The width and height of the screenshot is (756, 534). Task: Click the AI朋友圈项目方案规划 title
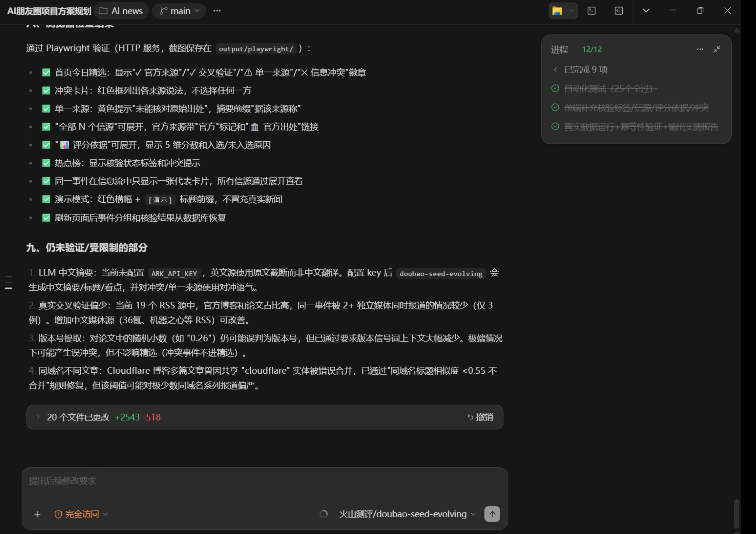[x=49, y=11]
